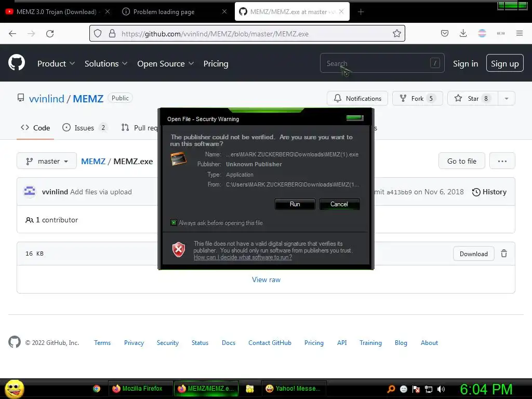Click Cancel in the security warning
This screenshot has height=399, width=532.
pyautogui.click(x=339, y=204)
